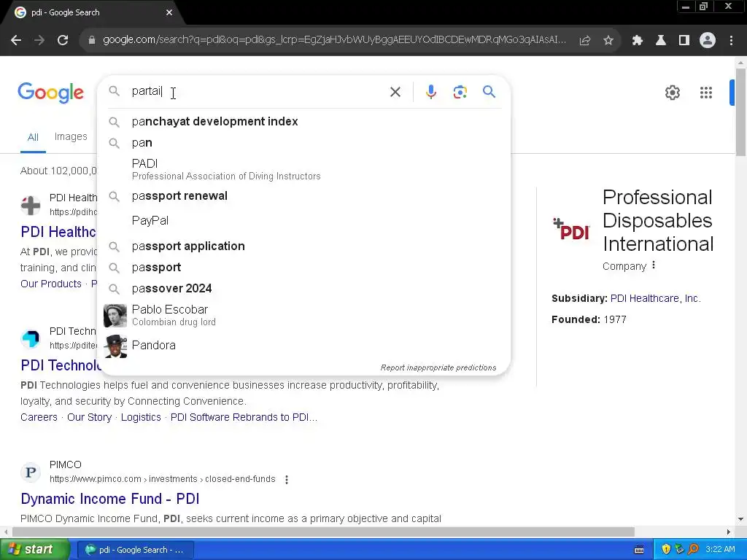
Task: Click the Professional Disposables International heading
Action: tap(657, 220)
